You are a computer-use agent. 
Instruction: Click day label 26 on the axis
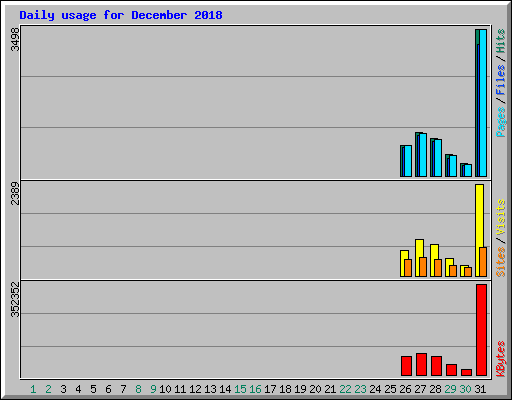(405, 389)
